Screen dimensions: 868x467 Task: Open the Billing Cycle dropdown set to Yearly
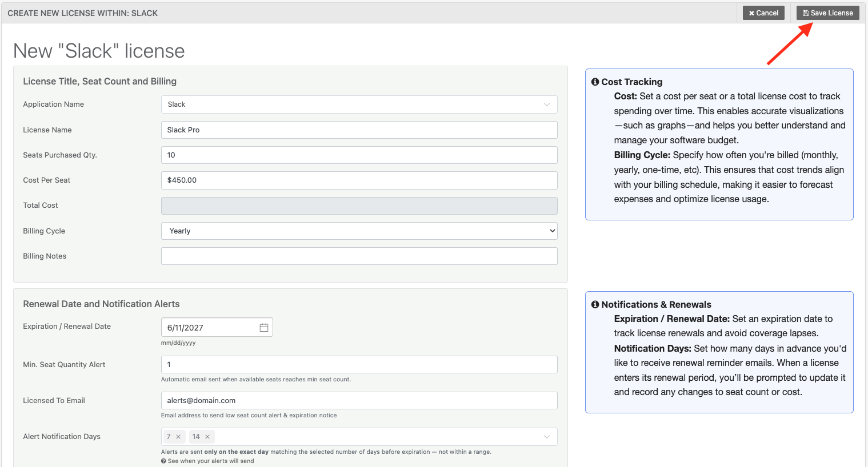pyautogui.click(x=359, y=231)
